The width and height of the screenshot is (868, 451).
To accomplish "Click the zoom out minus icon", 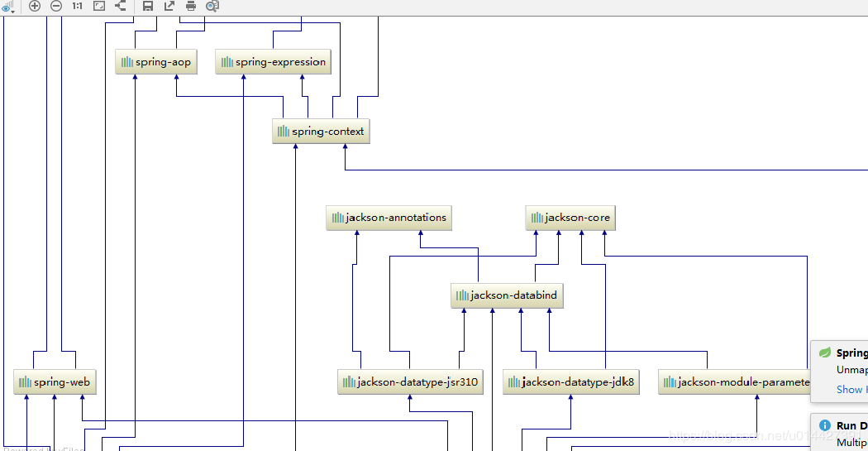I will [56, 6].
